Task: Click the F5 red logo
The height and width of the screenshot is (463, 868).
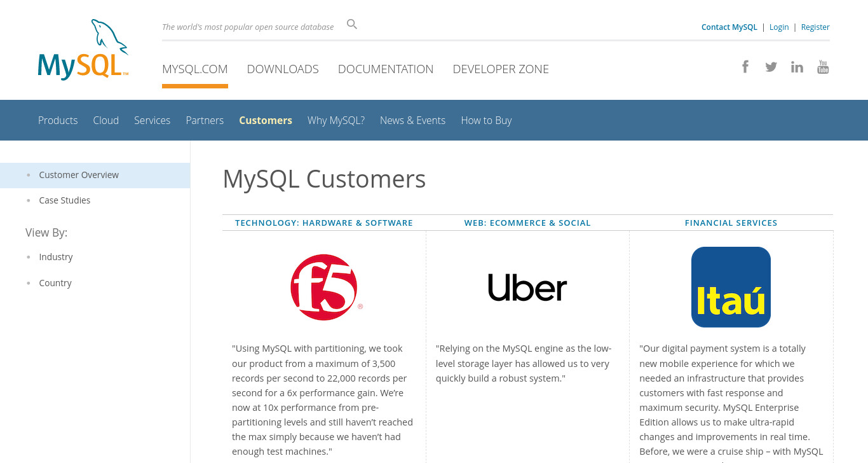Action: pyautogui.click(x=326, y=287)
